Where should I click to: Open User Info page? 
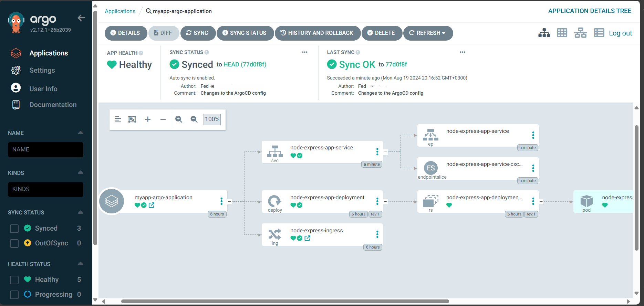[43, 89]
